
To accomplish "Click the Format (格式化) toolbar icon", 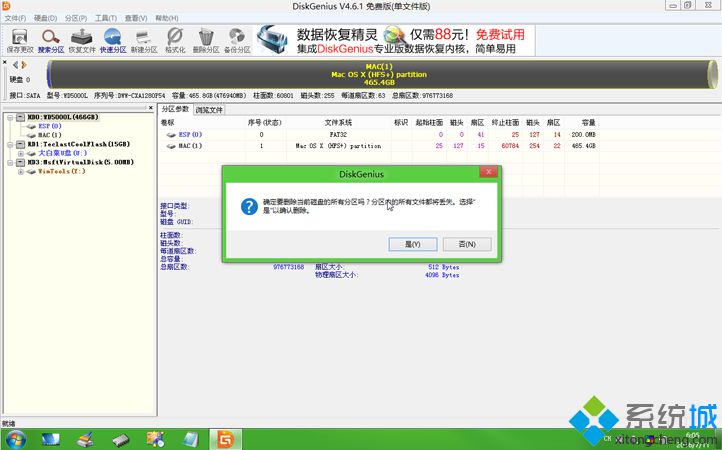I will pyautogui.click(x=175, y=41).
